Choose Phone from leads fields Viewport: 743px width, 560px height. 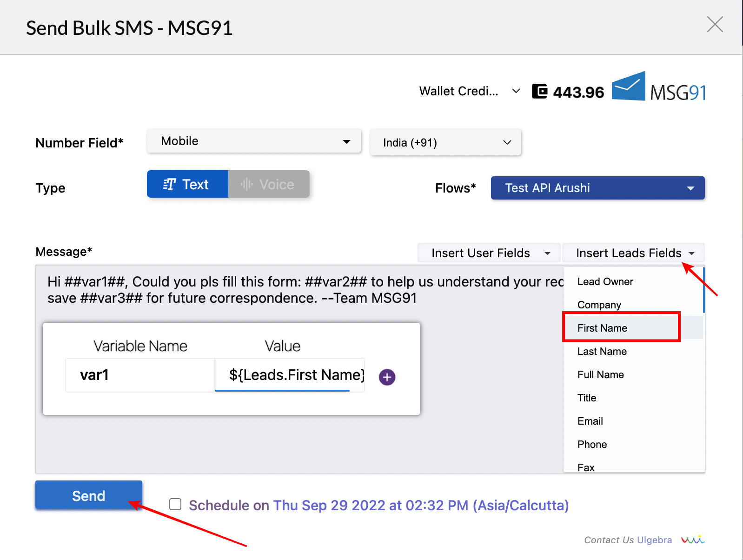click(633, 444)
